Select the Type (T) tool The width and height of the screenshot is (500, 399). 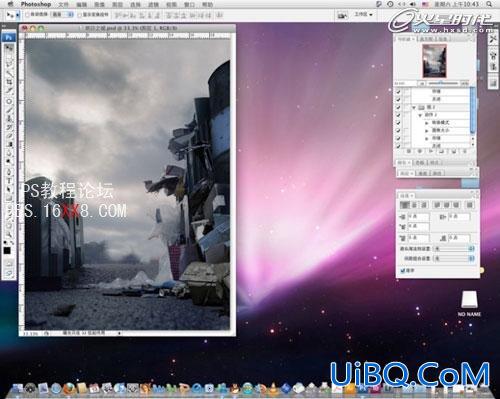[x=9, y=180]
